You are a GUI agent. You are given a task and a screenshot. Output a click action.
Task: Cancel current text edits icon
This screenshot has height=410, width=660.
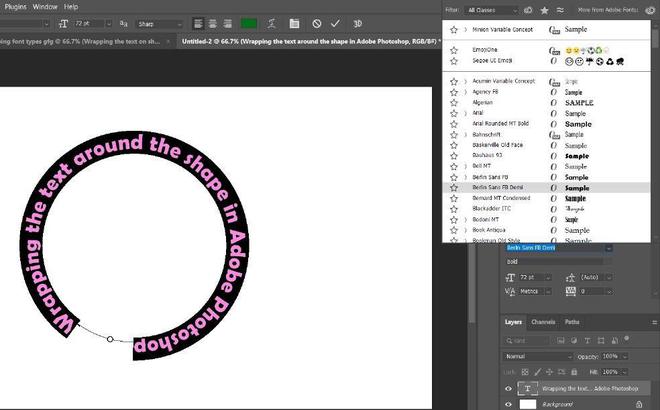(317, 22)
